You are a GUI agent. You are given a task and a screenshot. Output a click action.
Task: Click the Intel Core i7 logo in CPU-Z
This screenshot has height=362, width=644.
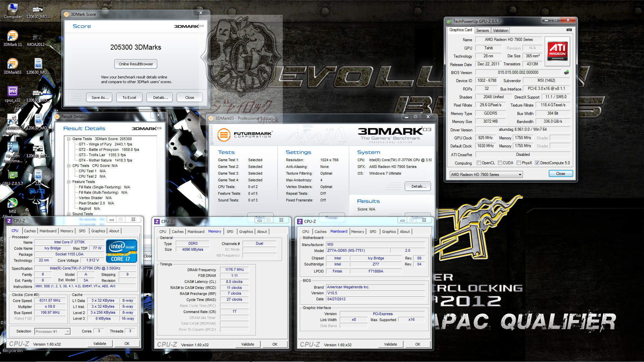coord(121,251)
